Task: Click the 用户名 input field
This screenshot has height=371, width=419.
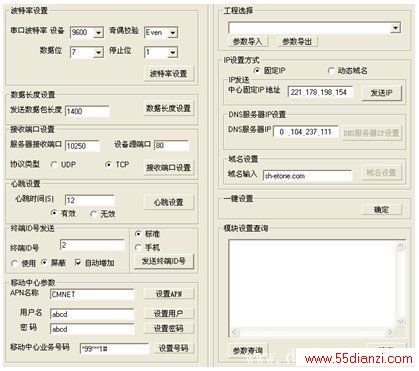Action: (92, 314)
